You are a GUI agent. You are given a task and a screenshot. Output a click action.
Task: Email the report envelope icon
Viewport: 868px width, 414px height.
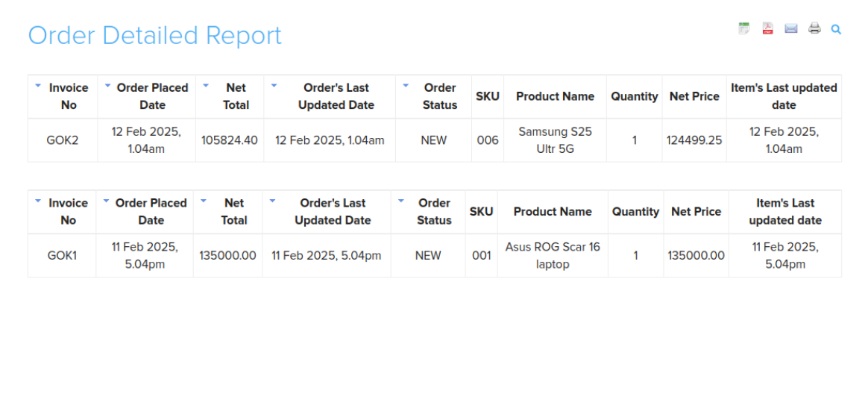(791, 29)
